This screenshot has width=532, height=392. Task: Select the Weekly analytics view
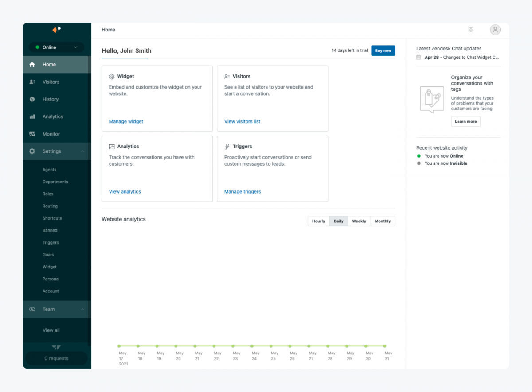tap(359, 221)
